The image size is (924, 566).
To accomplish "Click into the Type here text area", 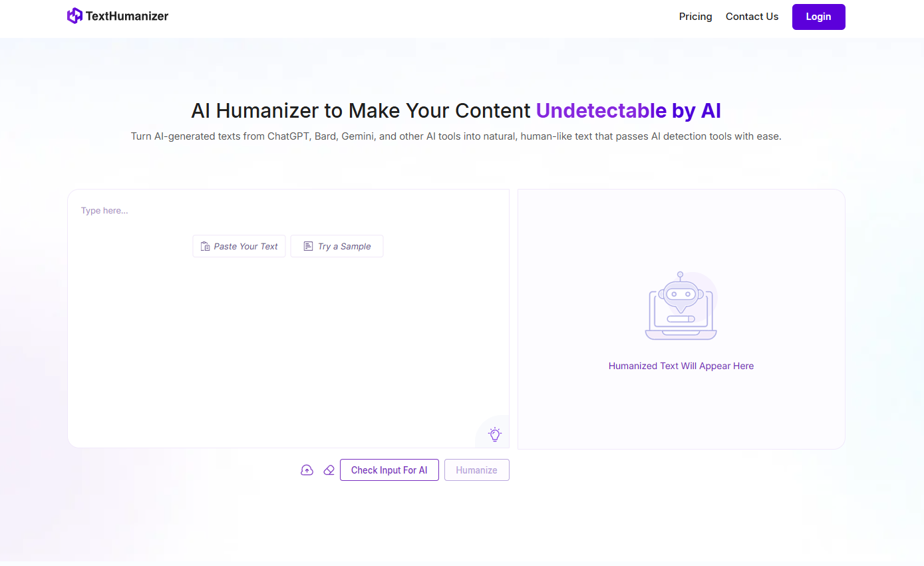I will click(x=288, y=318).
